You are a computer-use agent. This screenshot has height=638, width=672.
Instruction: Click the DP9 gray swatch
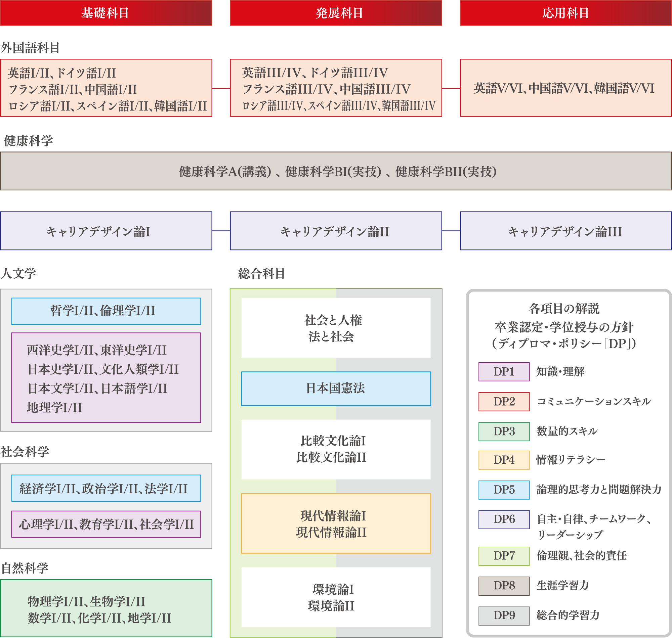tap(504, 616)
